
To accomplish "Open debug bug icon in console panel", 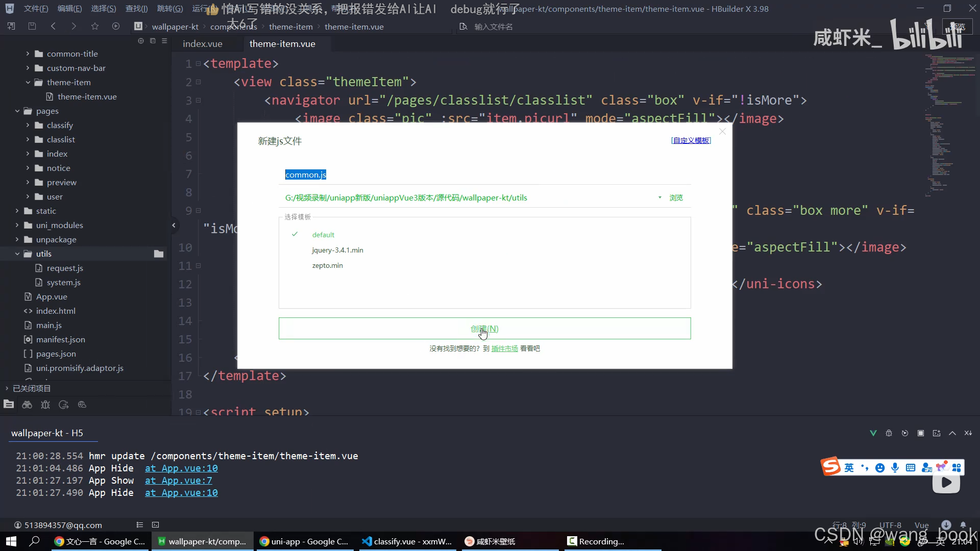I will (889, 433).
